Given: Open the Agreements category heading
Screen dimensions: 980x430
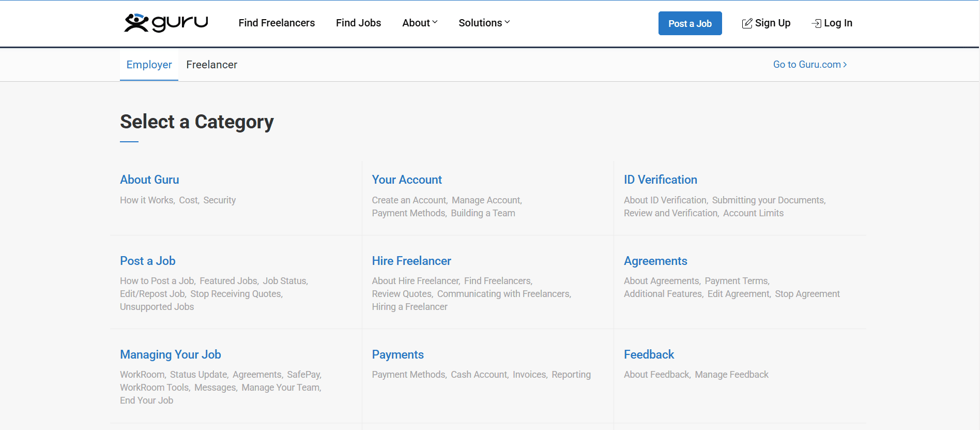Looking at the screenshot, I should click(655, 261).
